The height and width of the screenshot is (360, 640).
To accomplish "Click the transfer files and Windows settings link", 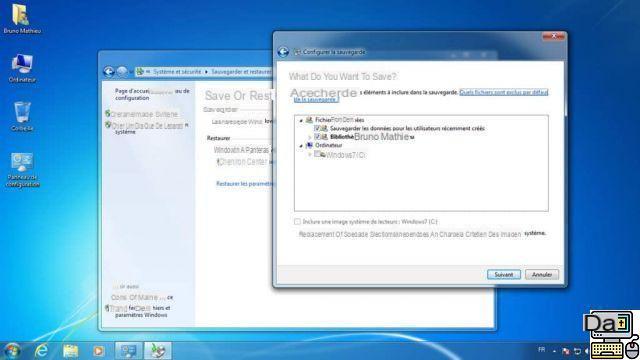I will [x=141, y=311].
